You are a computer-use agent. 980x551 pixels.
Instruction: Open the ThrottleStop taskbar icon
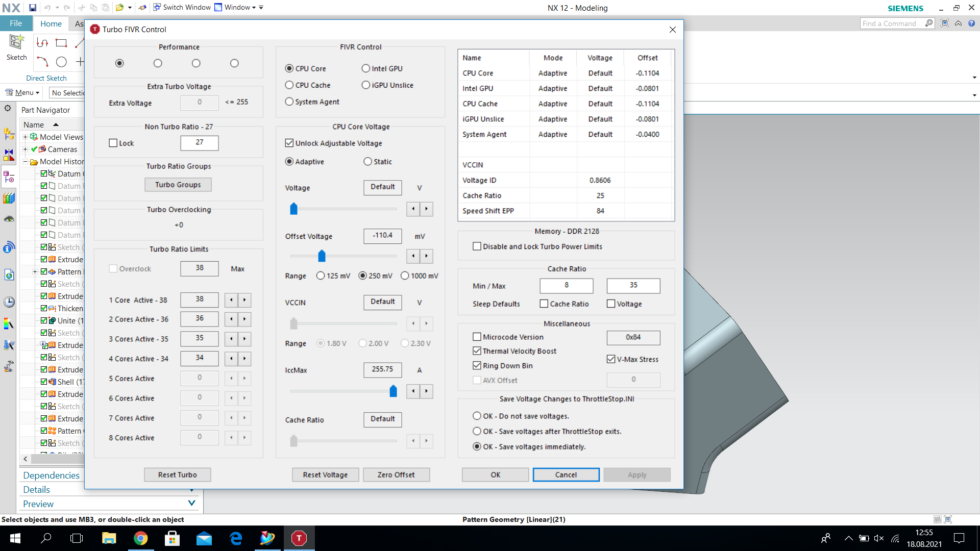[299, 538]
